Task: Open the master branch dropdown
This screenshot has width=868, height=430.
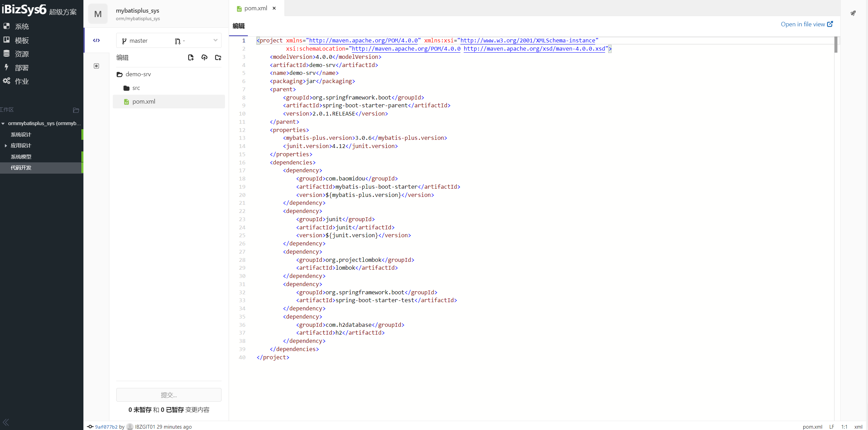Action: 169,41
